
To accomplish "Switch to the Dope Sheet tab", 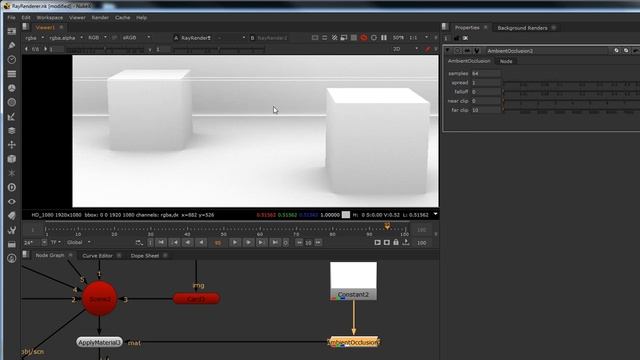I will (144, 256).
